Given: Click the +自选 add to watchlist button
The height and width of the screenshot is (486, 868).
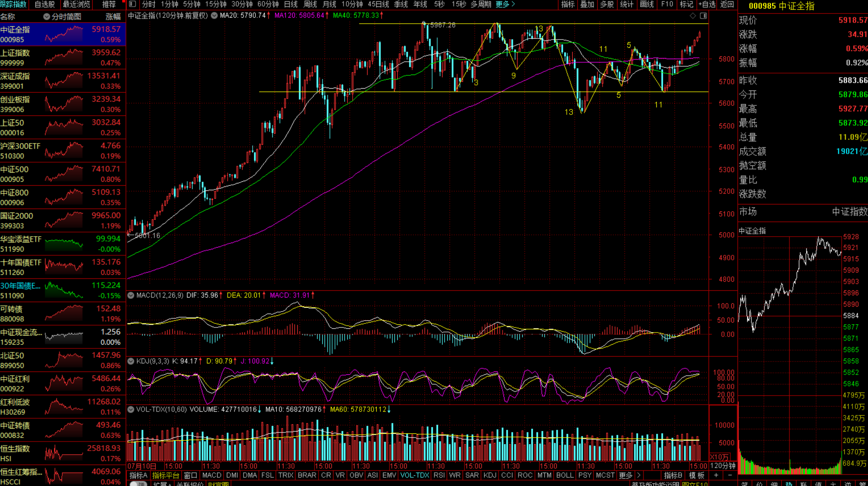Looking at the screenshot, I should pos(707,4).
